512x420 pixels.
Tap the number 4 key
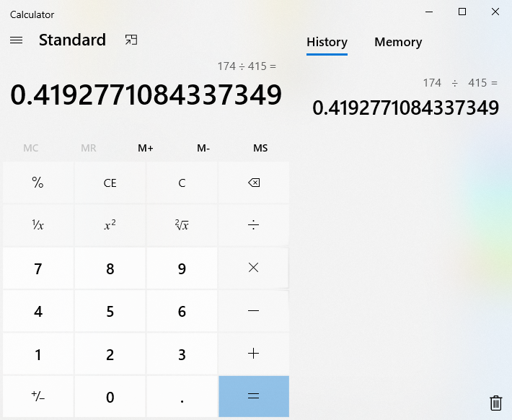[x=38, y=311]
